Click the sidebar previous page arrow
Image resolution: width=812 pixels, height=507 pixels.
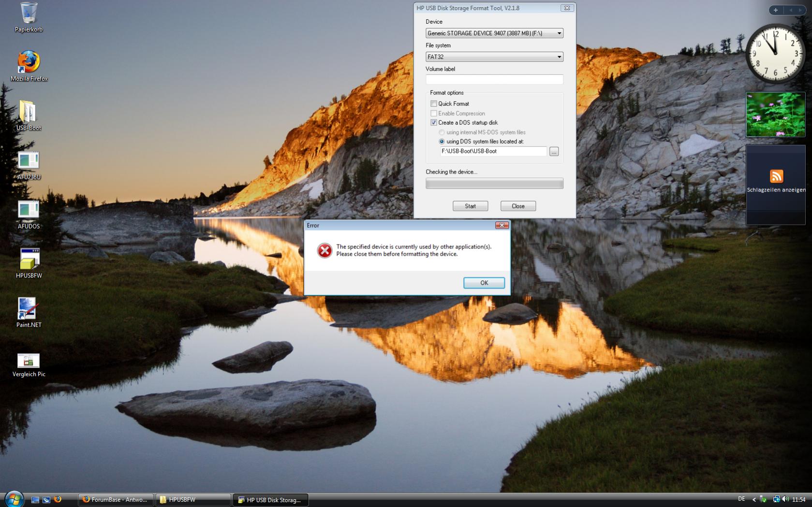[x=791, y=10]
